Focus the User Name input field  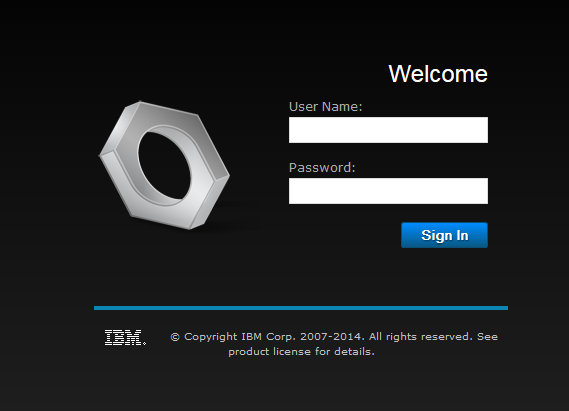tap(388, 130)
